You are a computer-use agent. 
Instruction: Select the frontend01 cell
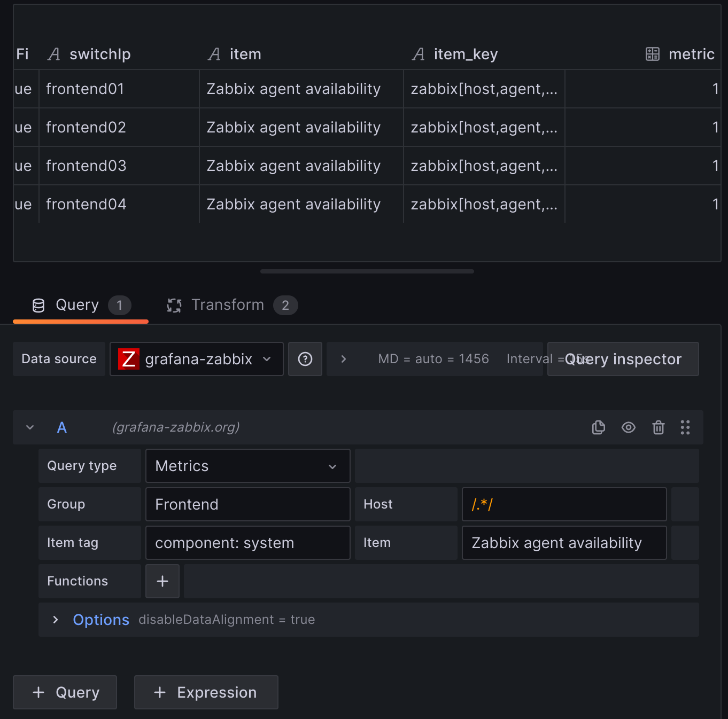pos(119,89)
